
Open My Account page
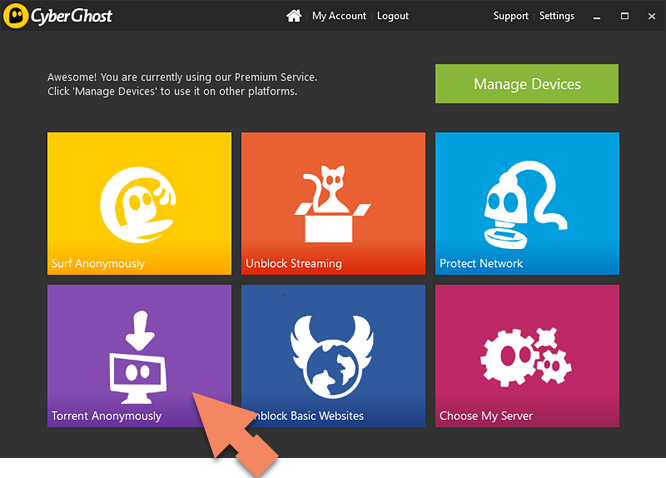click(x=339, y=16)
